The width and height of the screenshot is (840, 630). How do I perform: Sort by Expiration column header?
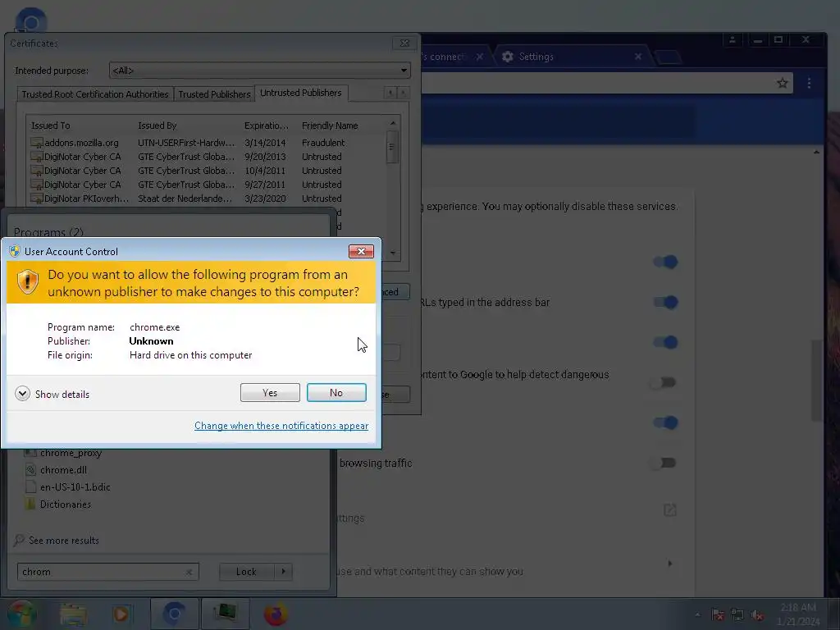[x=267, y=126]
